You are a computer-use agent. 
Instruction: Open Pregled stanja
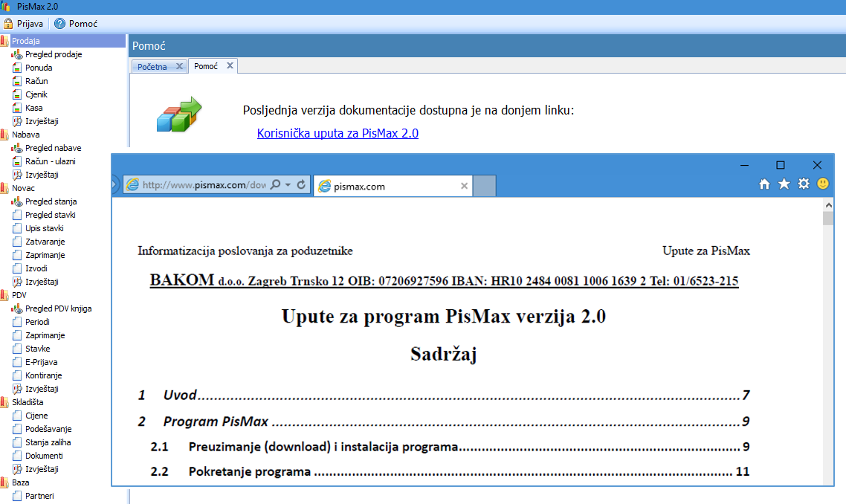[51, 201]
